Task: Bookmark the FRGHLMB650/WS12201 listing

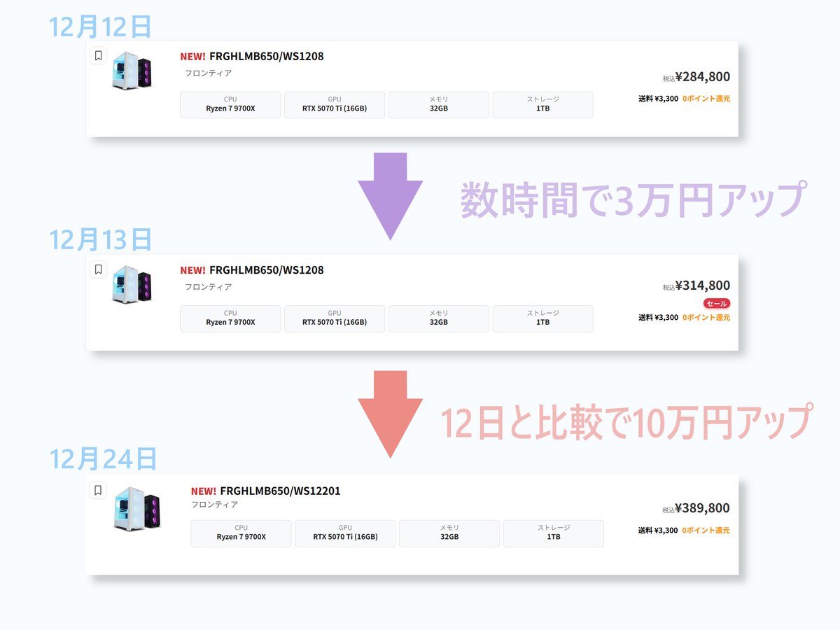Action: [x=98, y=490]
